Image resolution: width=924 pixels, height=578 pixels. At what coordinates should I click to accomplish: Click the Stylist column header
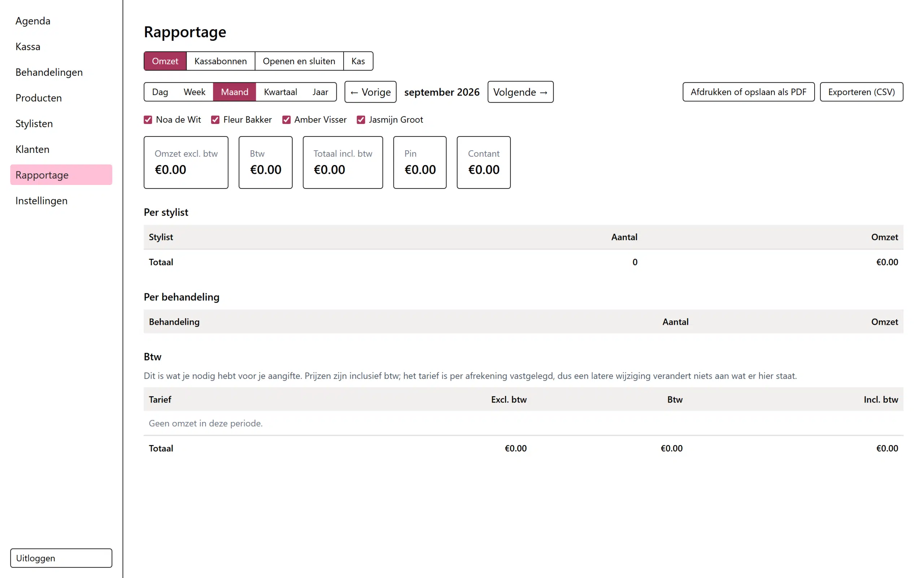161,237
